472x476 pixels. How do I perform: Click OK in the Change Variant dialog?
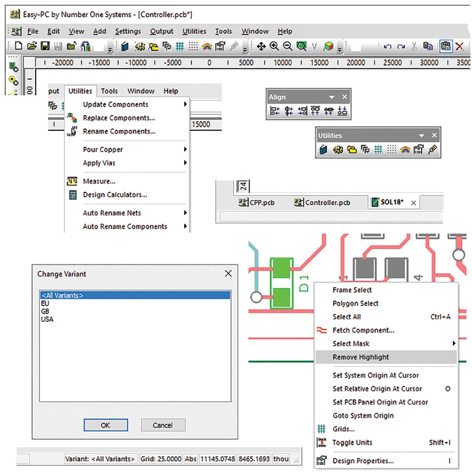[106, 425]
